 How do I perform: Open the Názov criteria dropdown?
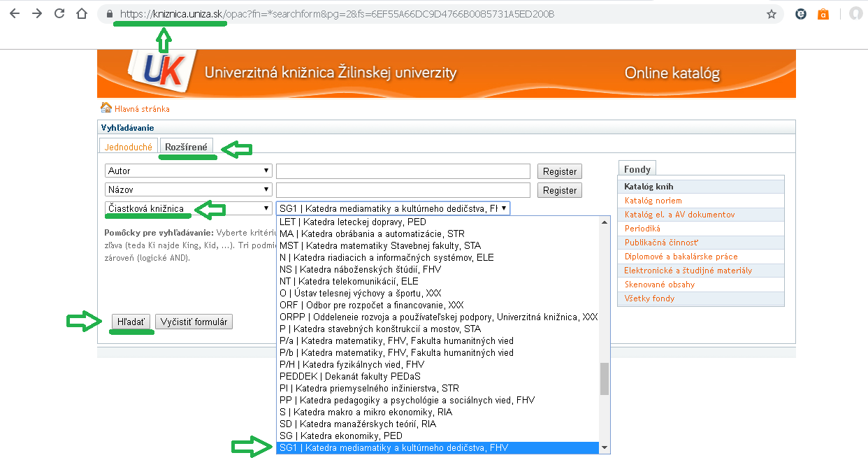188,189
